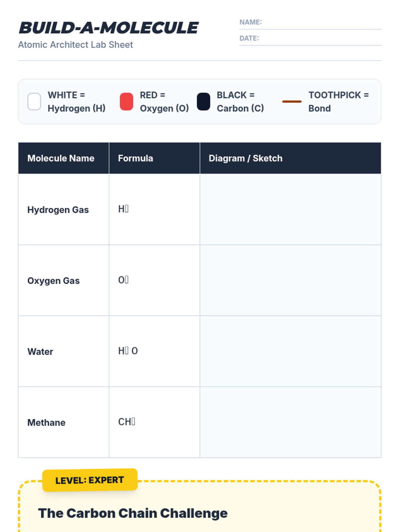Click the brown toothpick bond line icon
Image resolution: width=399 pixels, height=532 pixels.
[x=292, y=101]
